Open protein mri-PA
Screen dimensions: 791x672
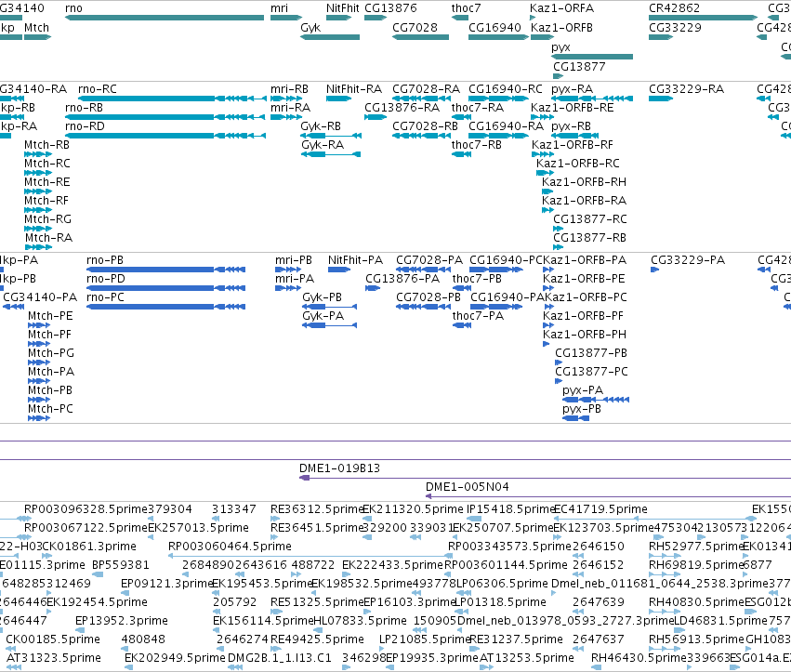tap(295, 279)
